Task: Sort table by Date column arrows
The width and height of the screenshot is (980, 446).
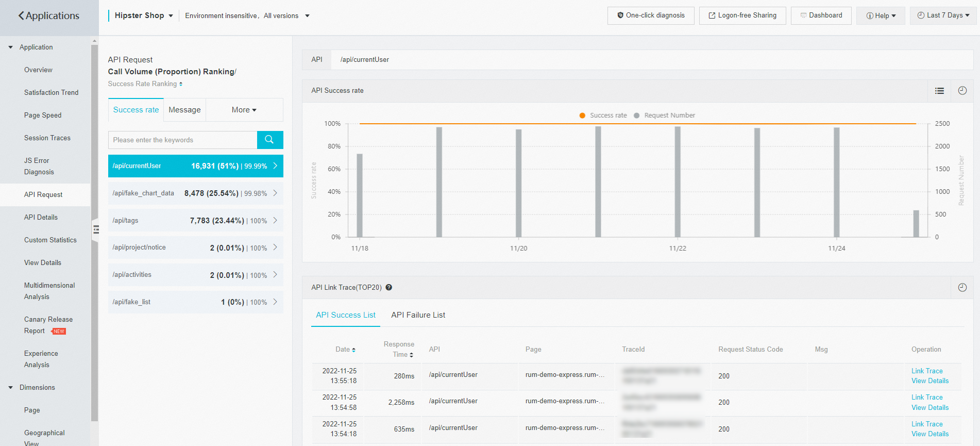Action: [x=353, y=350]
